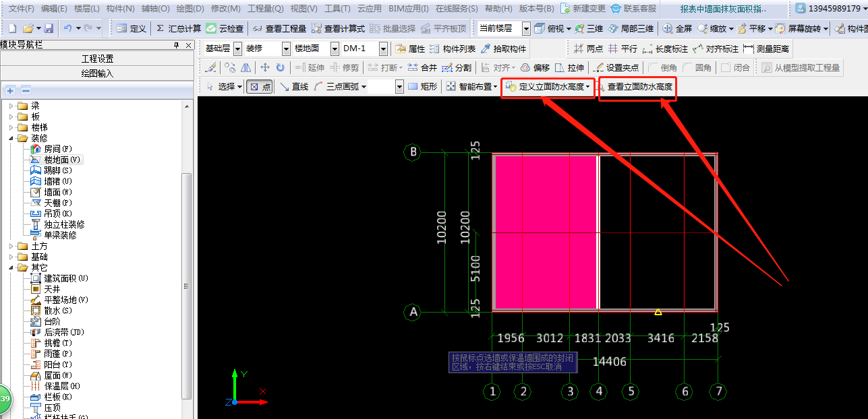Open 属性 properties panel

pos(411,49)
